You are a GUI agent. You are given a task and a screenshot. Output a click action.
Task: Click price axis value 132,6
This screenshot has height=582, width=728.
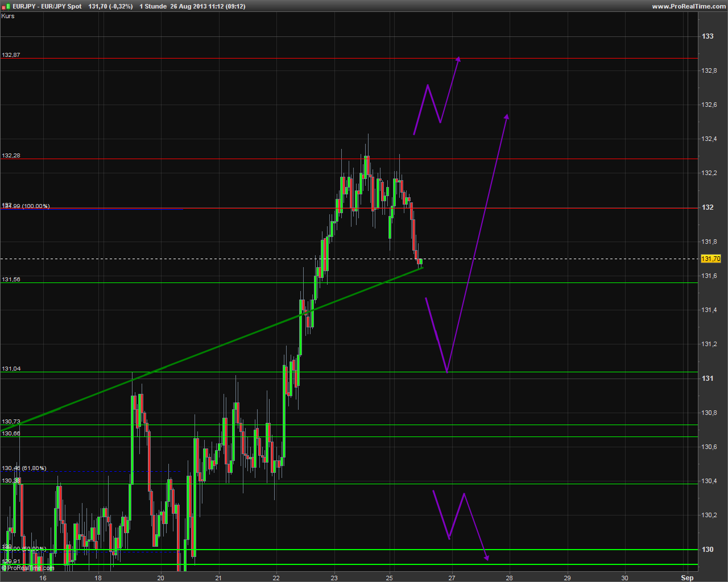(709, 105)
